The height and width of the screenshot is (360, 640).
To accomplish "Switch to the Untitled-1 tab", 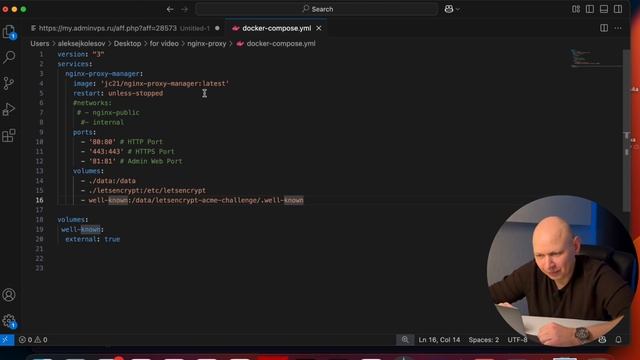I will pos(126,28).
